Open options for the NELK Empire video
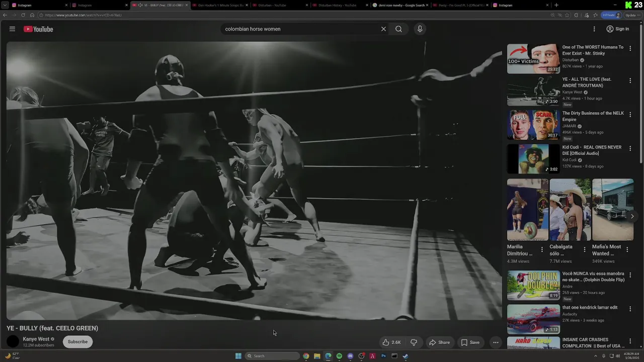The height and width of the screenshot is (362, 644). pos(630,115)
